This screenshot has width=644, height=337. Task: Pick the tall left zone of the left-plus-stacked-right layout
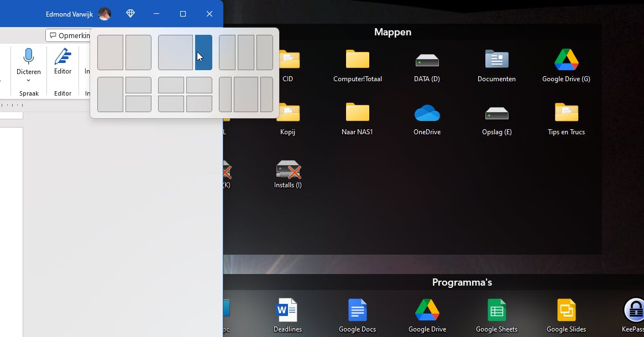pyautogui.click(x=110, y=94)
